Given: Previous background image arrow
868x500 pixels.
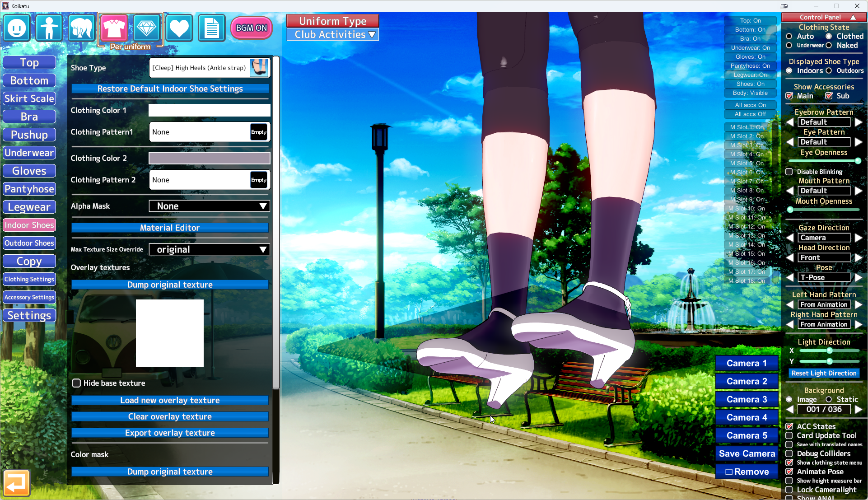Looking at the screenshot, I should (790, 409).
